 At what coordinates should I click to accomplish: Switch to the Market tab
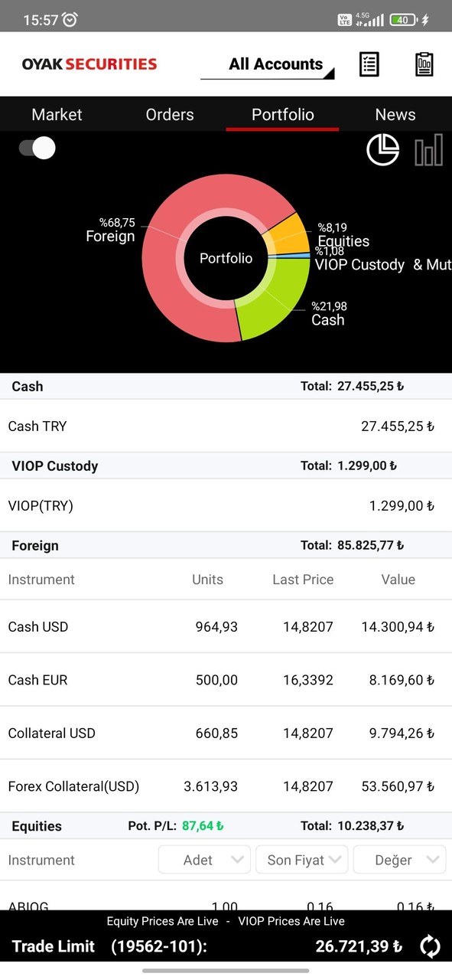click(57, 114)
